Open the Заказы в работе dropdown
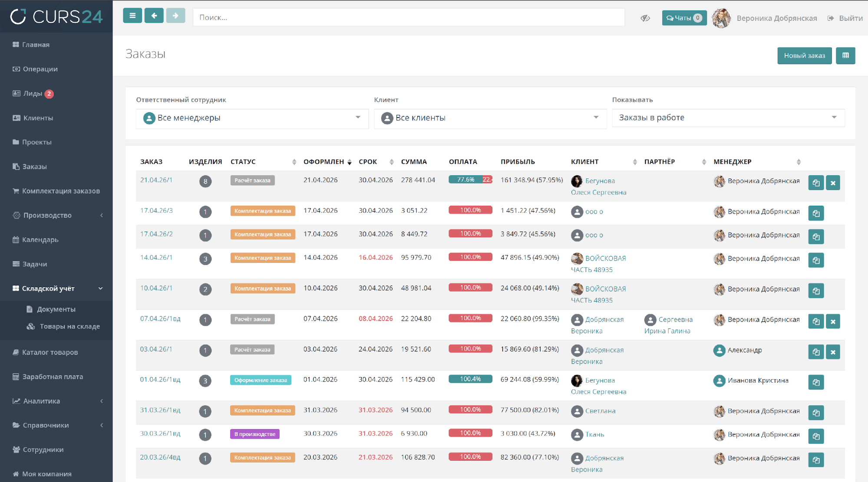This screenshot has height=482, width=868. [x=728, y=118]
